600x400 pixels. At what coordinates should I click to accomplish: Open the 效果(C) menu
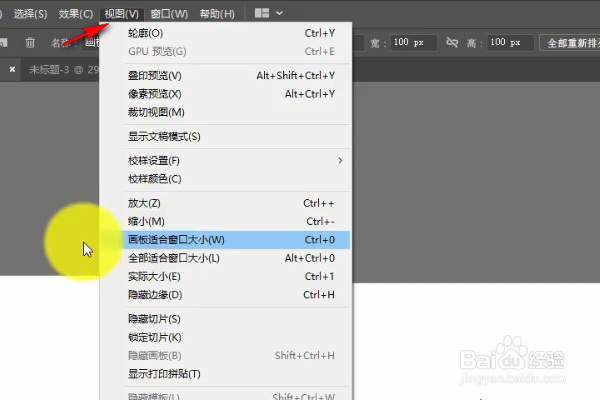coord(76,14)
